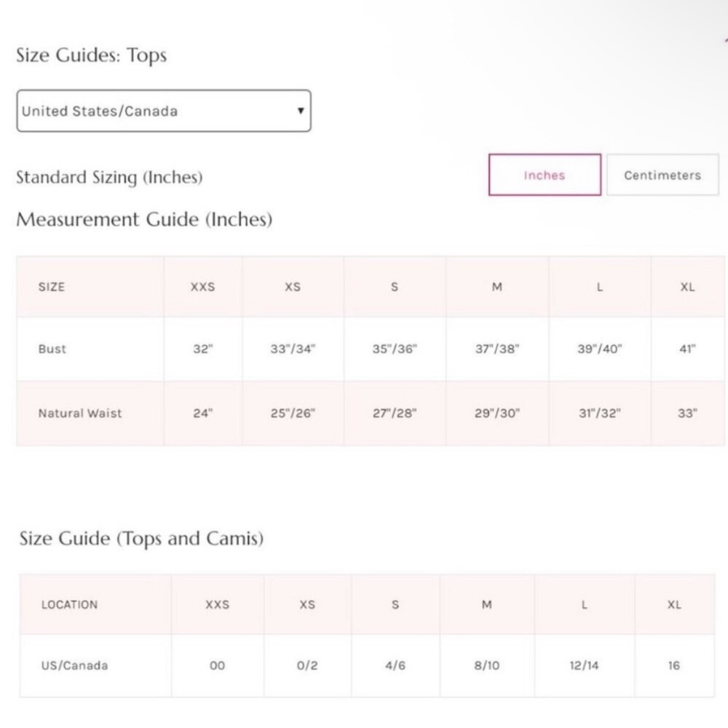
Task: Click the XXS column header in the measurement guide
Action: (203, 287)
